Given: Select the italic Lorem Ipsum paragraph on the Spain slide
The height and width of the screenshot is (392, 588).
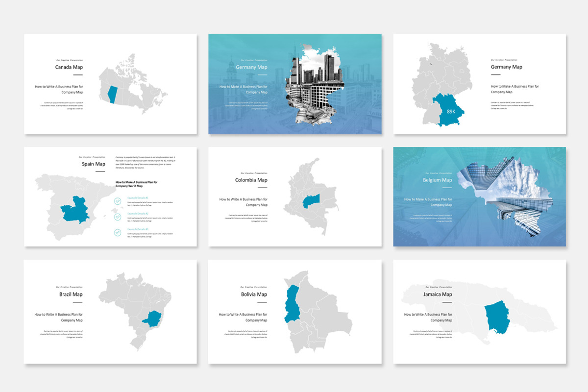Looking at the screenshot, I should coord(145,162).
